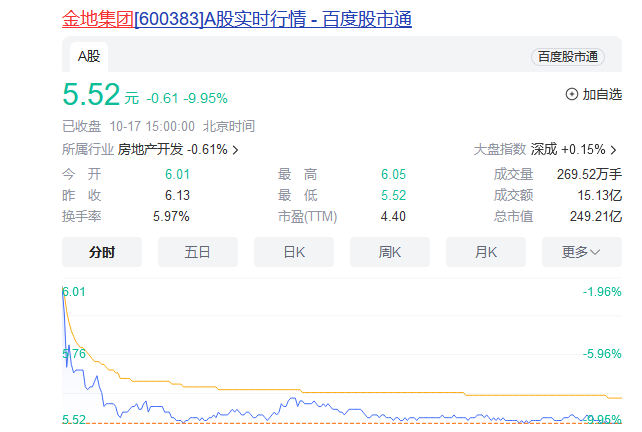Click the 市盈(TTM) value 4.40

point(393,216)
